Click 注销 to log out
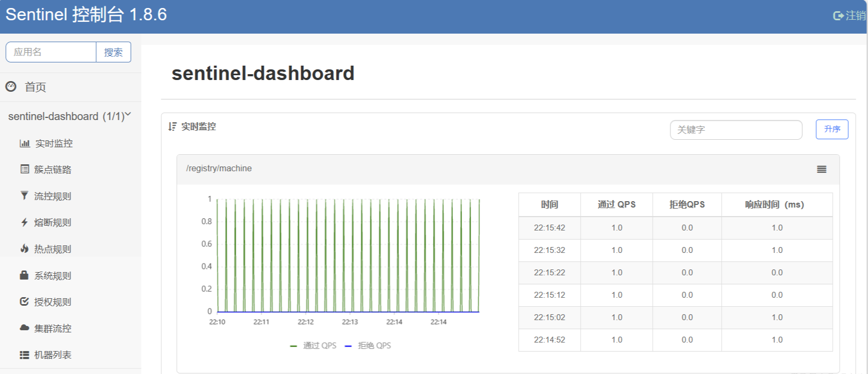Image resolution: width=868 pixels, height=374 pixels. [x=856, y=16]
